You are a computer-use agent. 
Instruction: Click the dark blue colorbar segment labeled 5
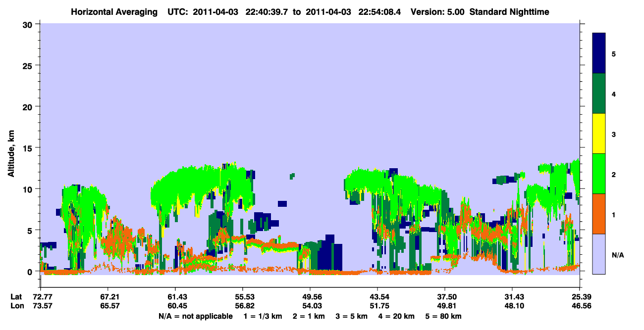click(599, 53)
